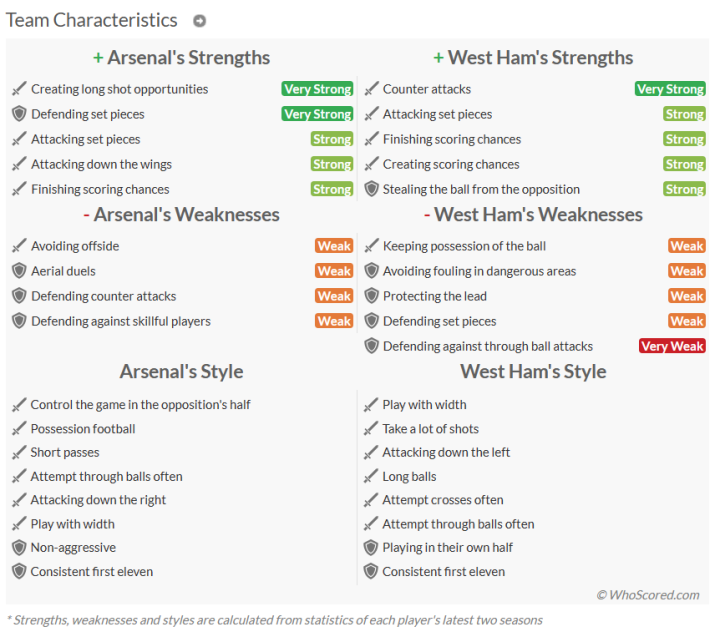Click the Weak badge beside Avoiding offside
The width and height of the screenshot is (720, 632).
pyautogui.click(x=334, y=246)
